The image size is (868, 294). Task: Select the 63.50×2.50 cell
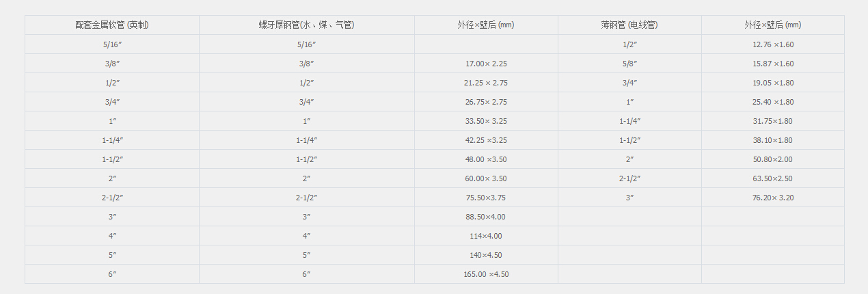pos(773,178)
